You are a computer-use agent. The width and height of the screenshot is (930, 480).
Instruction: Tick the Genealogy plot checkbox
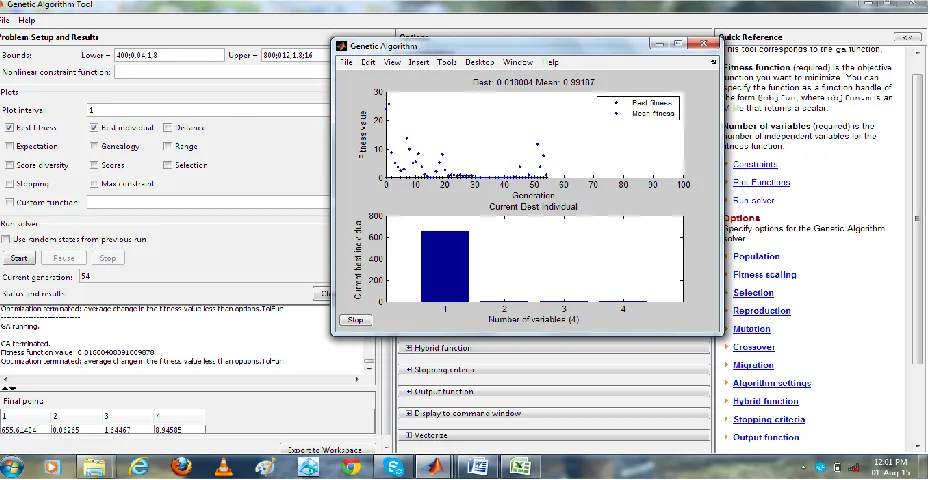94,146
